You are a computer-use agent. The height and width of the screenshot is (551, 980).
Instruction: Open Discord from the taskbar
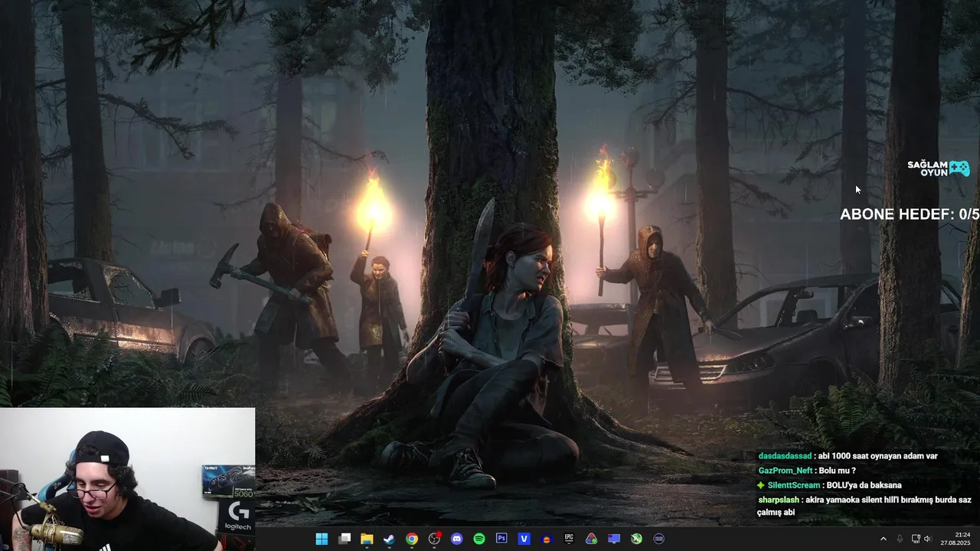457,539
